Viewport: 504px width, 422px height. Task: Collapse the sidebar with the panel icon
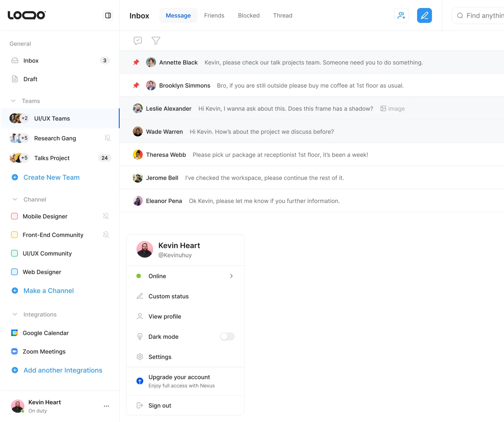(x=108, y=15)
